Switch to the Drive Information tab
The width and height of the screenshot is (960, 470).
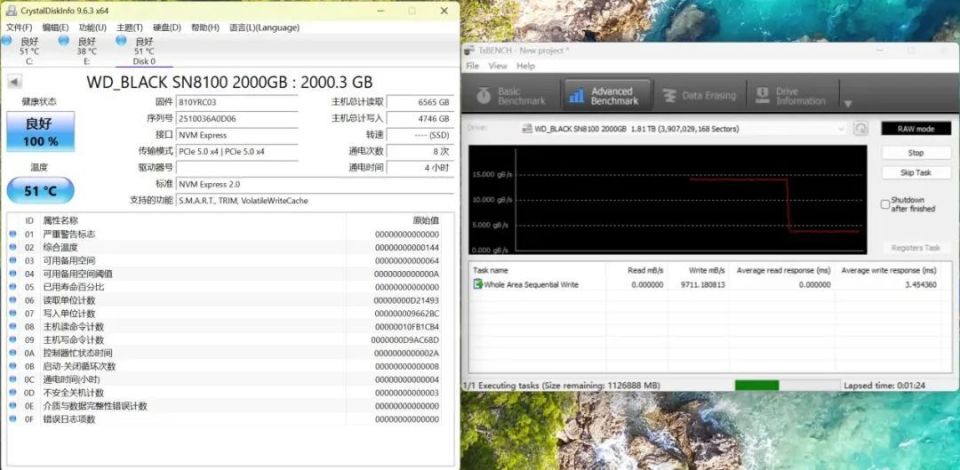point(790,95)
